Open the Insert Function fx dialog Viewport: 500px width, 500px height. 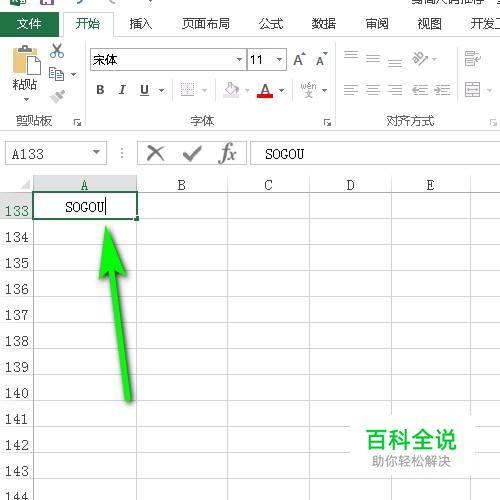228,153
